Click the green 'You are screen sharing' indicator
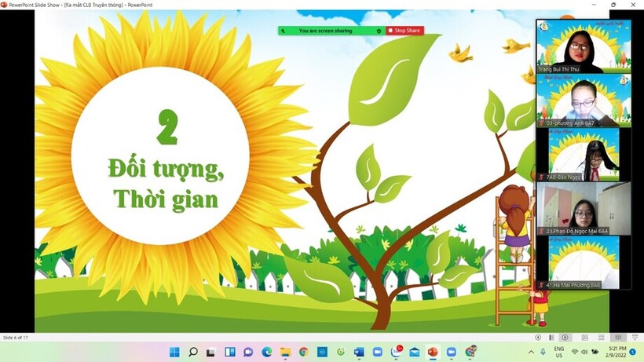The image size is (644, 362). (325, 31)
